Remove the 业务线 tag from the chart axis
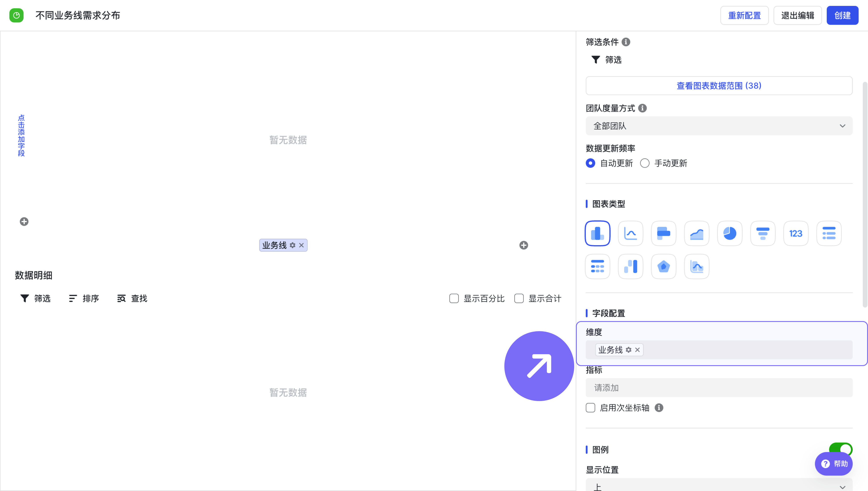Screen dimensions: 868x491 [301, 245]
